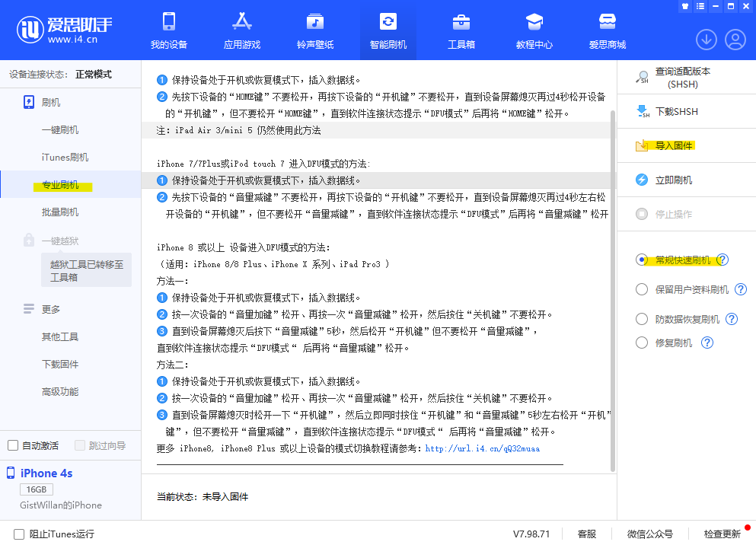Viewport: 756px width, 545px height.
Task: Click help icon beside 常规快速刷机
Action: 723,260
